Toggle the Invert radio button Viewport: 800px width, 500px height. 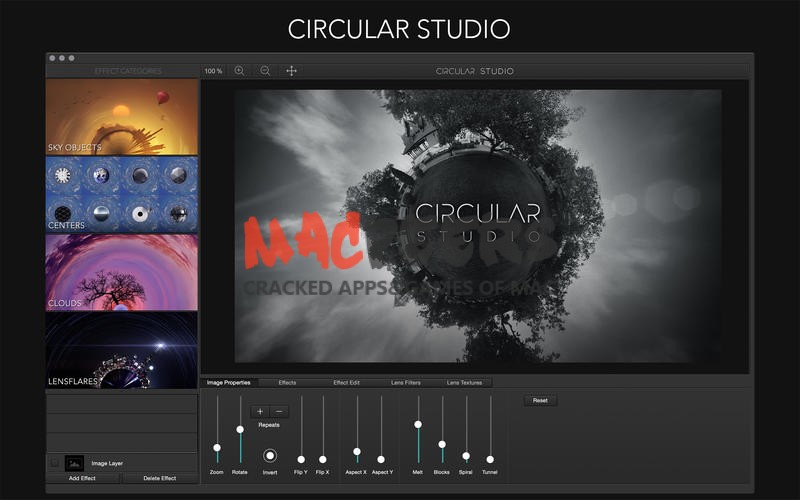coord(270,456)
